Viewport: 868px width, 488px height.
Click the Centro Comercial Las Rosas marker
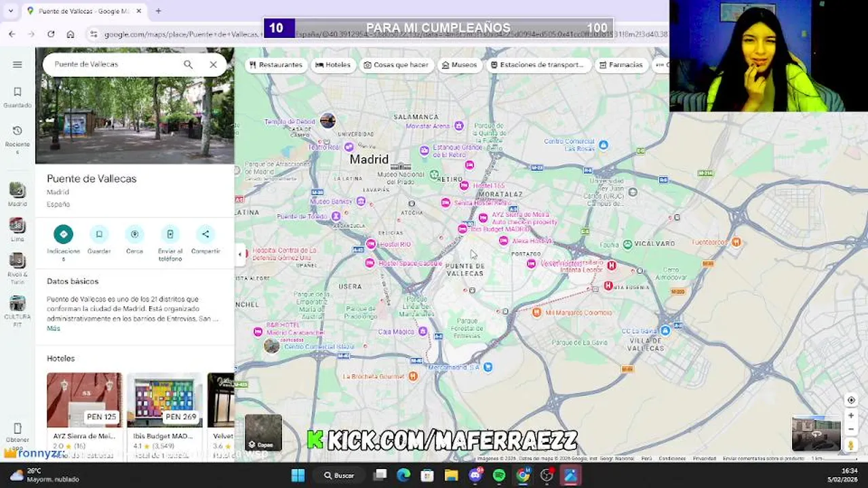tap(604, 144)
